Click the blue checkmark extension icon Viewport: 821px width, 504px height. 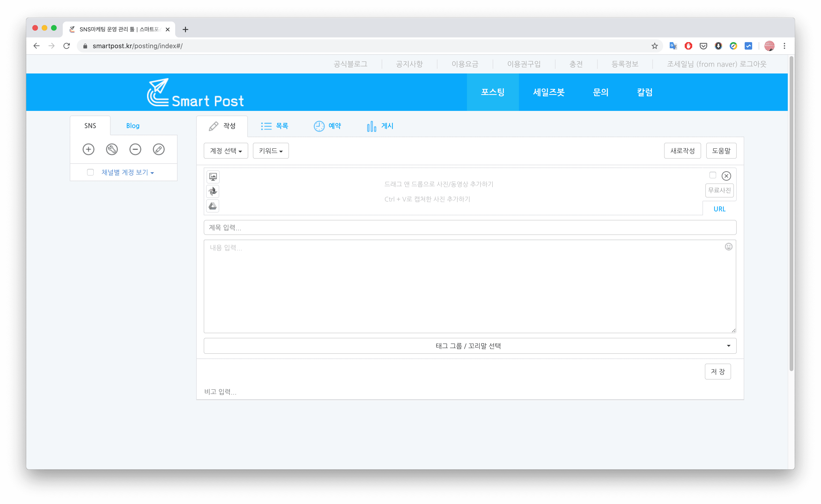coord(748,46)
